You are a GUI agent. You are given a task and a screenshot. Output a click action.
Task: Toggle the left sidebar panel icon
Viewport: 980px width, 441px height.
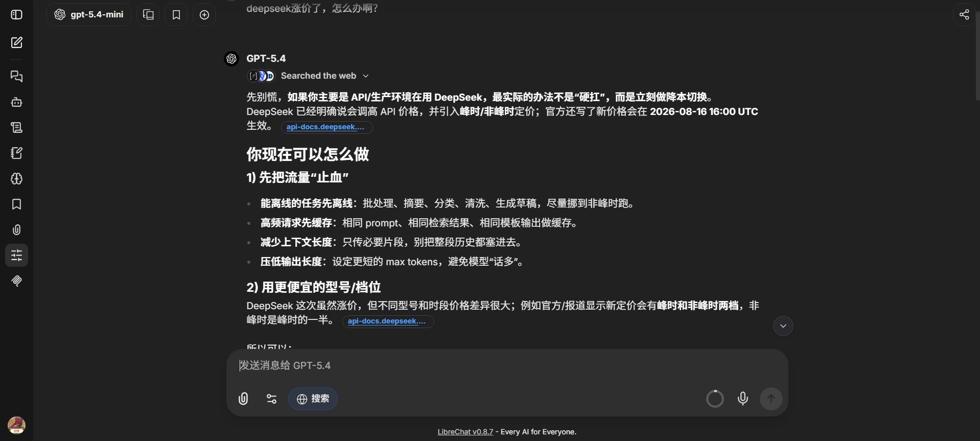point(16,15)
